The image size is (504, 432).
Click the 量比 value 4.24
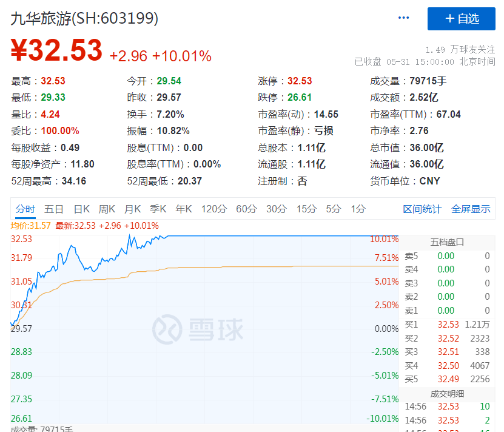[x=50, y=114]
